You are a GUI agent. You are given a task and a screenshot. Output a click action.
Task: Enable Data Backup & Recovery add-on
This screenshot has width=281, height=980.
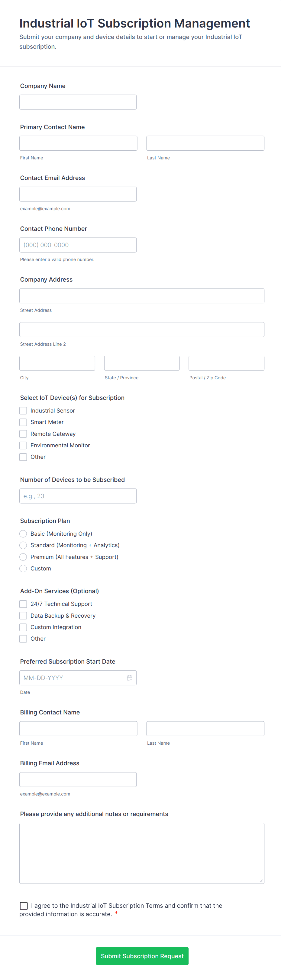[x=23, y=616]
